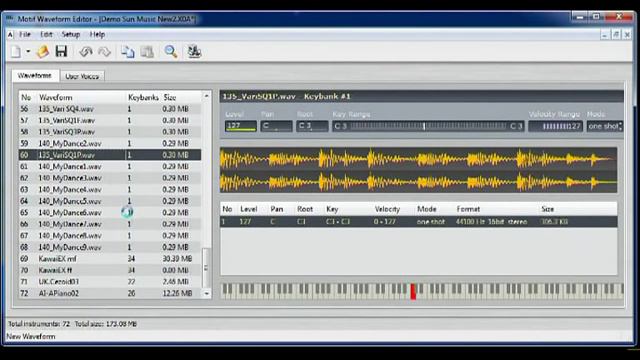Switch to the User Voices tab
Viewport: 640px width, 360px height.
tap(82, 76)
